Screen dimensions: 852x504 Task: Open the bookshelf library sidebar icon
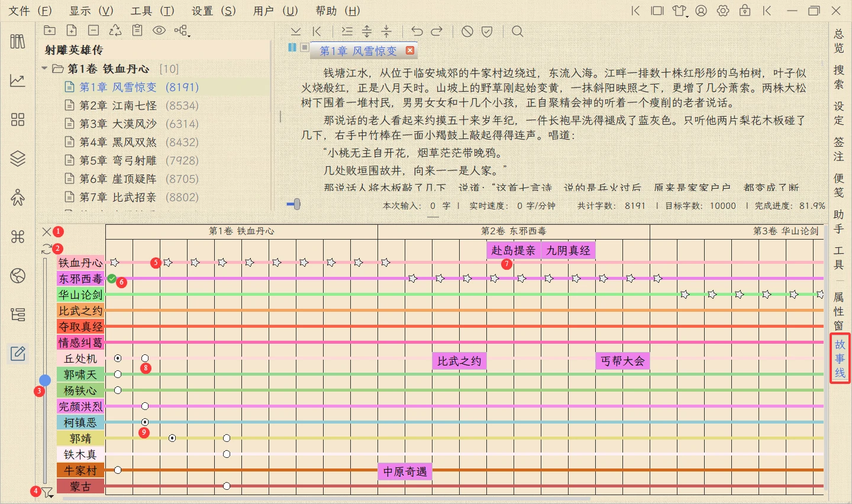[18, 41]
